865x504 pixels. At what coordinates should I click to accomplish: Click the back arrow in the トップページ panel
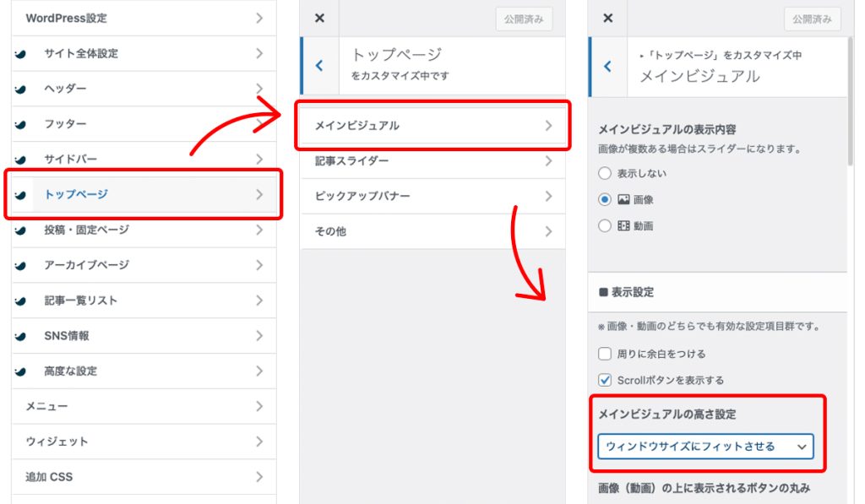(318, 65)
